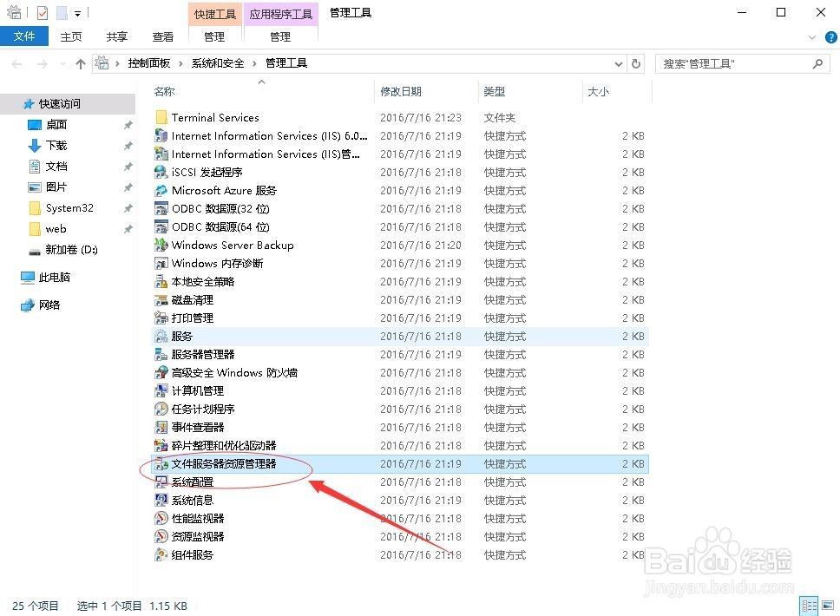Switch to the 查看 ribbon tab

point(162,36)
